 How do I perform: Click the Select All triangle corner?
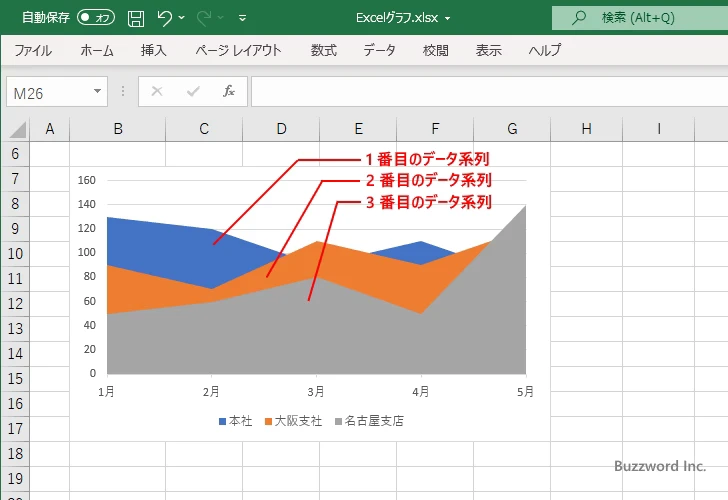(17, 129)
